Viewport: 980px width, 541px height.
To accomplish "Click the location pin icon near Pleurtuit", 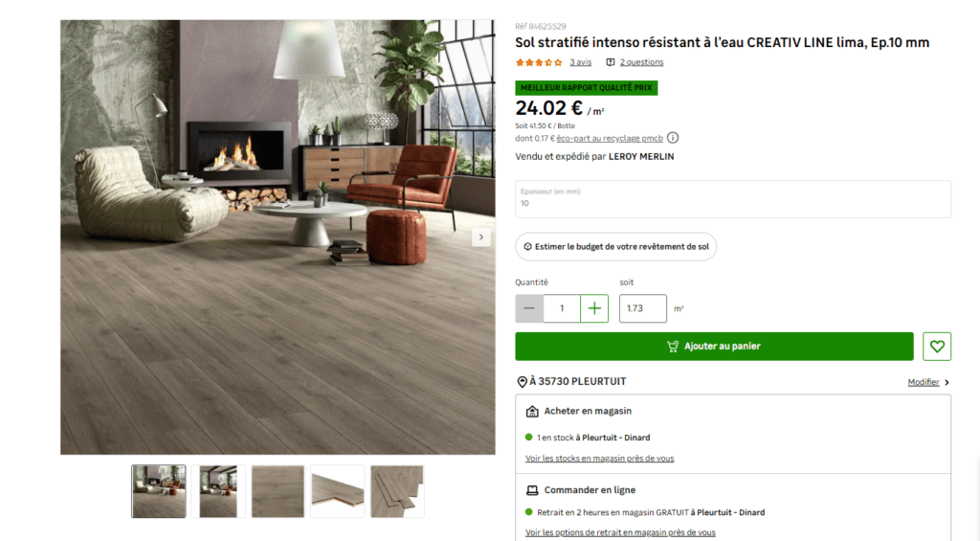I will click(x=522, y=381).
